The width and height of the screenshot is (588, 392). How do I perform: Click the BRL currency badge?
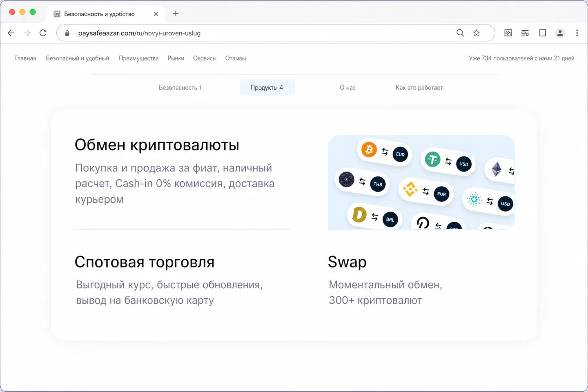(x=390, y=219)
